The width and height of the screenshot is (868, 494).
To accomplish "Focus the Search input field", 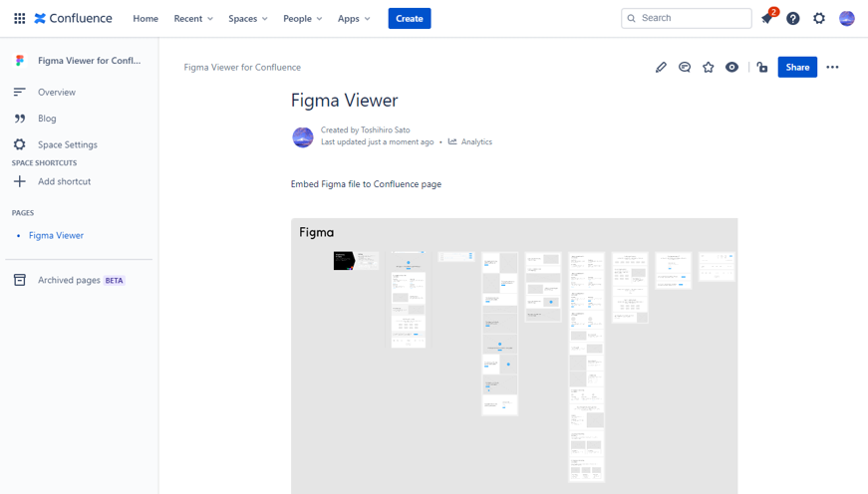I will [x=687, y=18].
